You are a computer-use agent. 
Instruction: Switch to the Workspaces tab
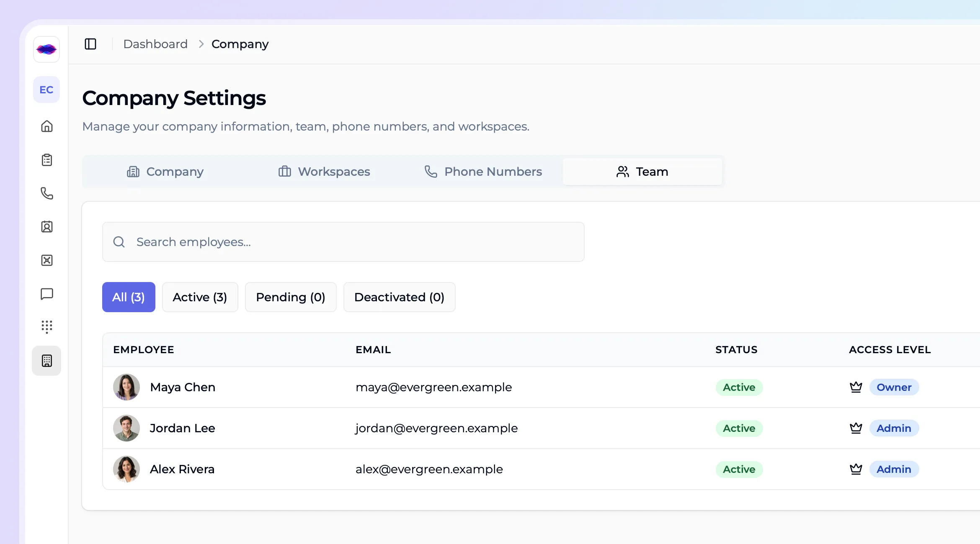click(324, 172)
